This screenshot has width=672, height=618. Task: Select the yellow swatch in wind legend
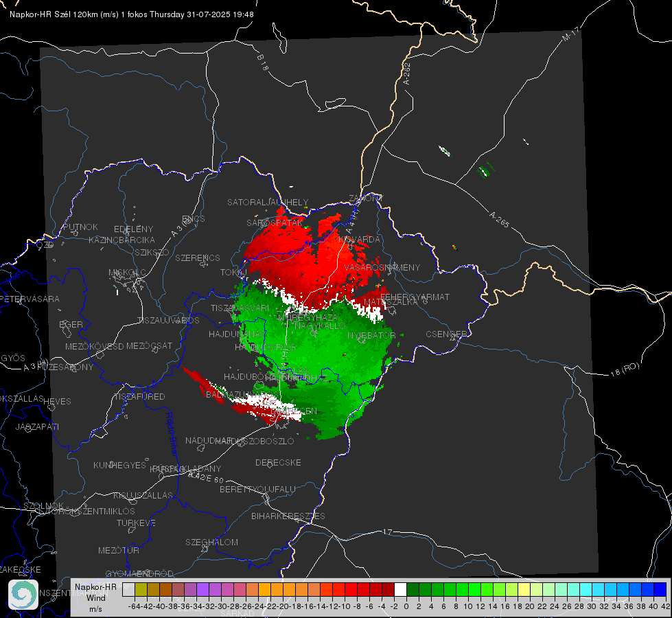click(x=524, y=590)
